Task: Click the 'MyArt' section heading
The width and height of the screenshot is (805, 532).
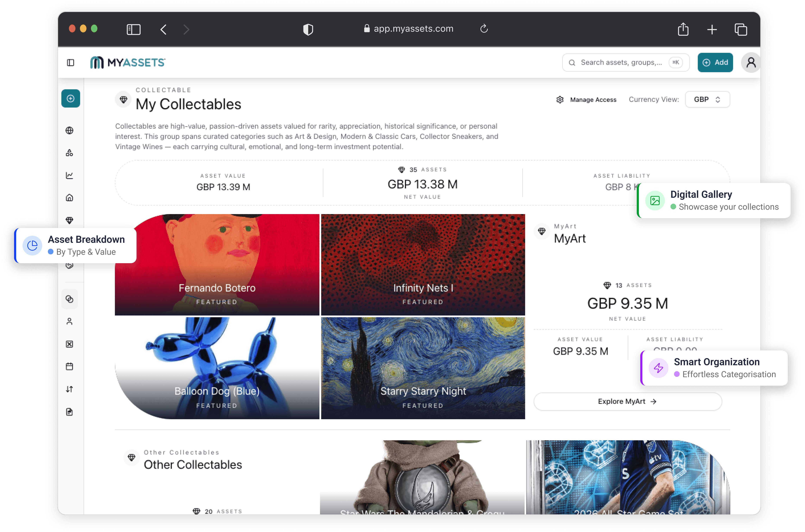Action: (570, 239)
